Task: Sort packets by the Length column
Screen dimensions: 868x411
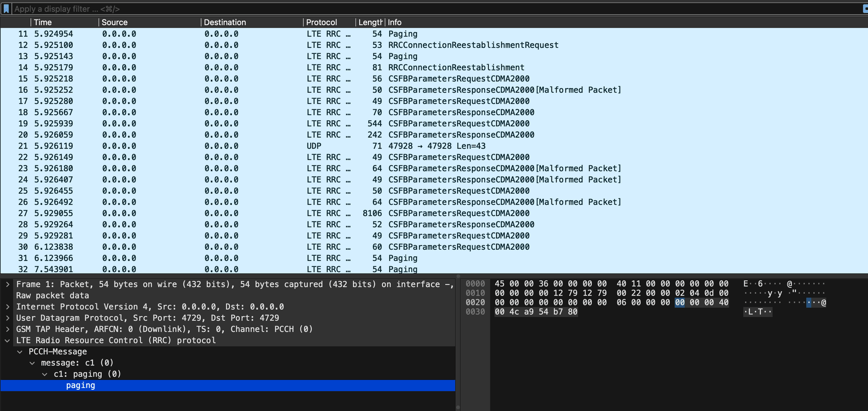Action: [x=370, y=22]
